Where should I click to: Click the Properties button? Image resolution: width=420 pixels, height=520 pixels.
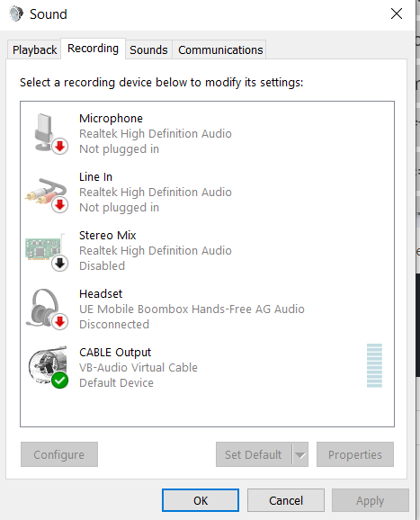point(355,454)
